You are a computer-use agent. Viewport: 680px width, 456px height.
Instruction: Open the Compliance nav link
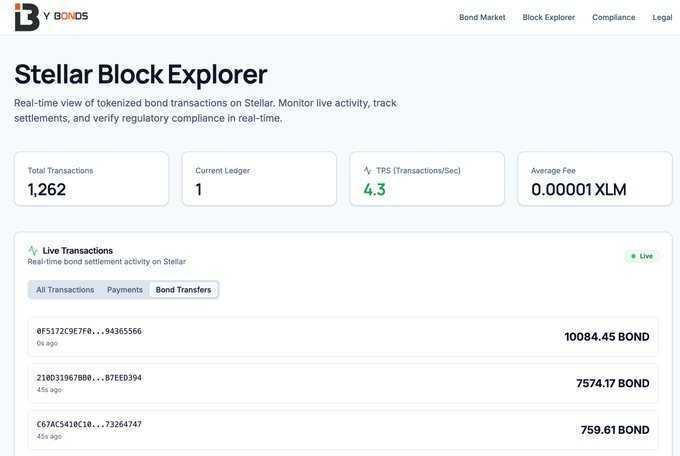[614, 17]
